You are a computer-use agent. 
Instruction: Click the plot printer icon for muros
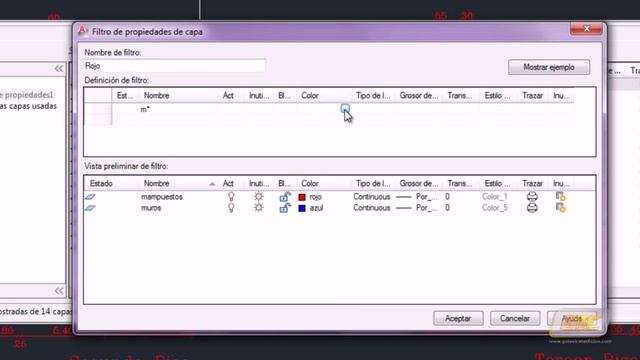tap(532, 208)
